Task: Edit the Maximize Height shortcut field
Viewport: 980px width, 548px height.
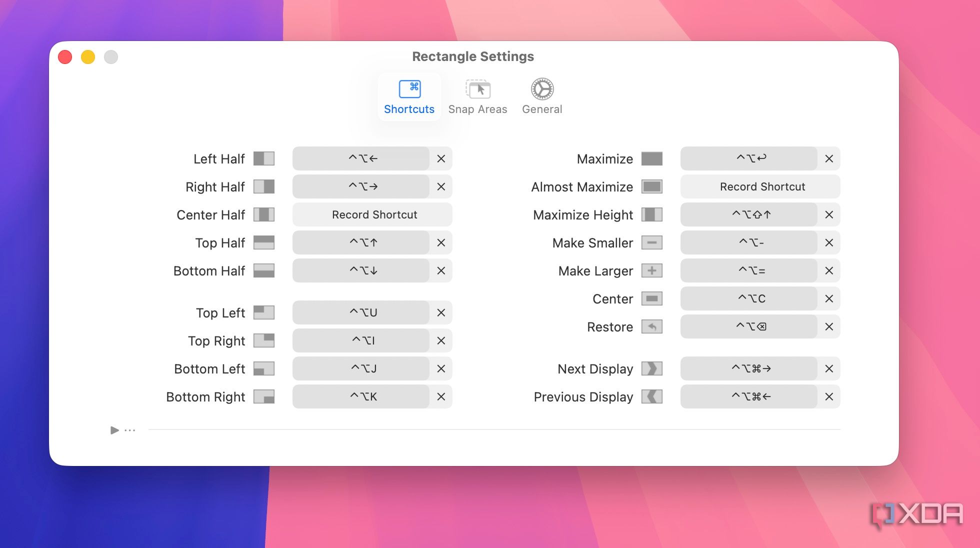Action: (x=749, y=214)
